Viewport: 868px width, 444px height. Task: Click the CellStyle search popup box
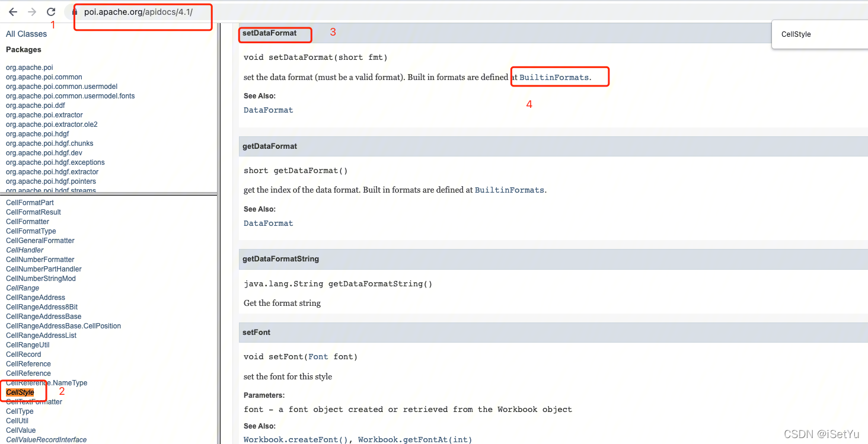click(x=820, y=34)
